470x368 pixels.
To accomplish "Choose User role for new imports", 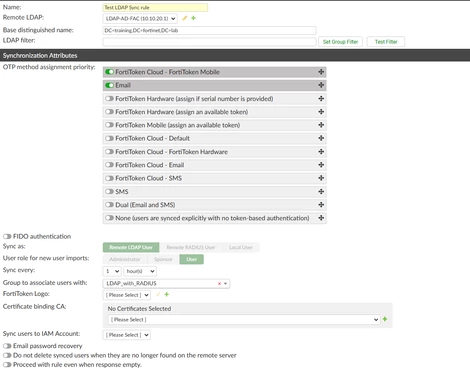I will pos(192,259).
